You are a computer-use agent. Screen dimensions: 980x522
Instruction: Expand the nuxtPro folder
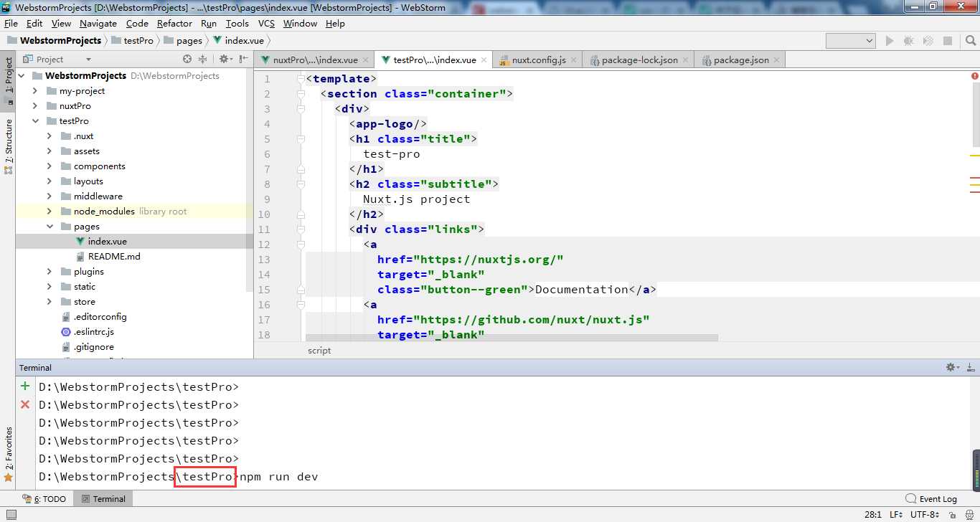(35, 106)
